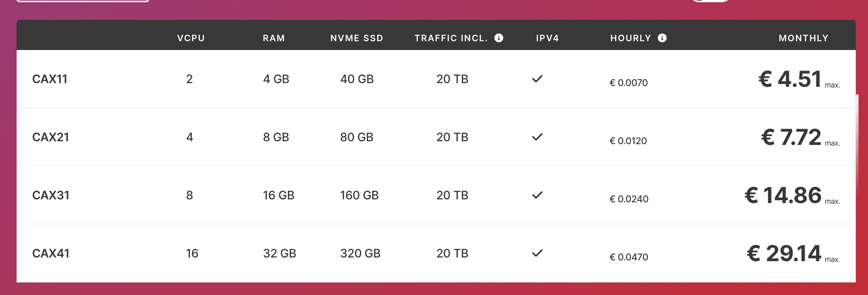The image size is (868, 295).
Task: Click the IPv4 checkmark for CAX31
Action: 537,195
